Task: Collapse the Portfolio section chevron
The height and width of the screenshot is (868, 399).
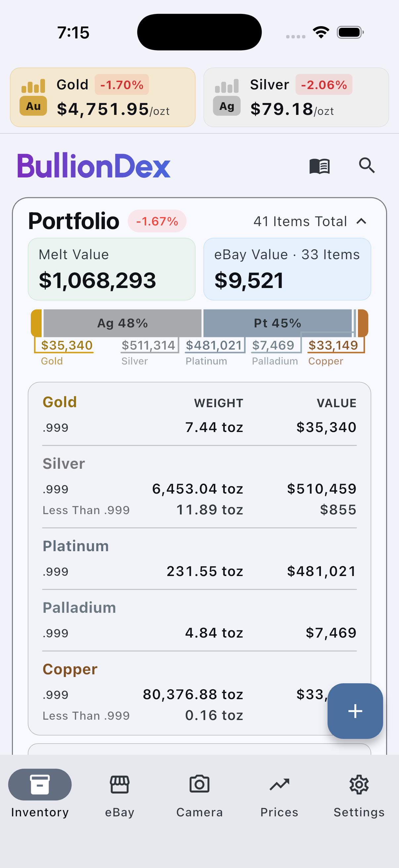Action: tap(361, 221)
